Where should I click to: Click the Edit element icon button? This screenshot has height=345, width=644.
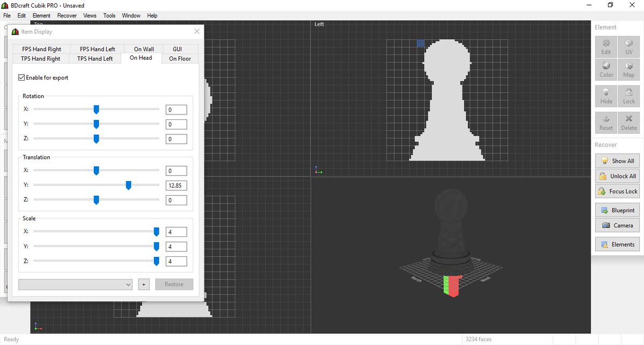pyautogui.click(x=606, y=47)
